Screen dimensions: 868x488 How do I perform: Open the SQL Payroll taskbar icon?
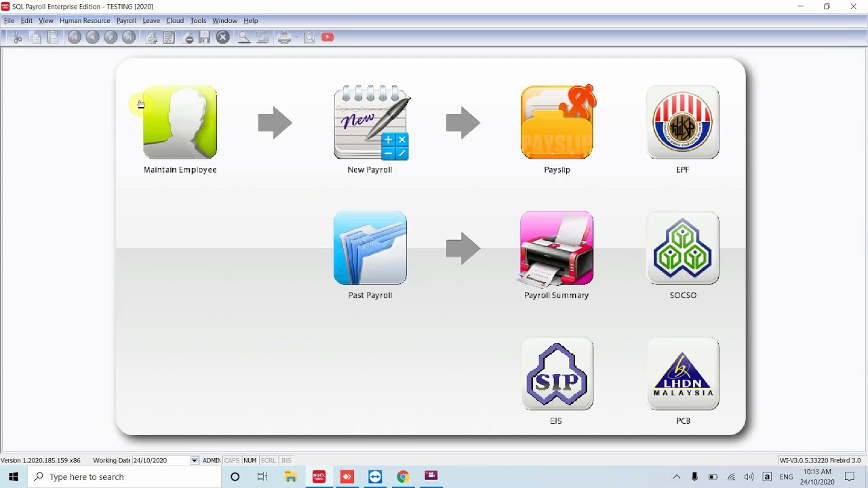coord(319,477)
